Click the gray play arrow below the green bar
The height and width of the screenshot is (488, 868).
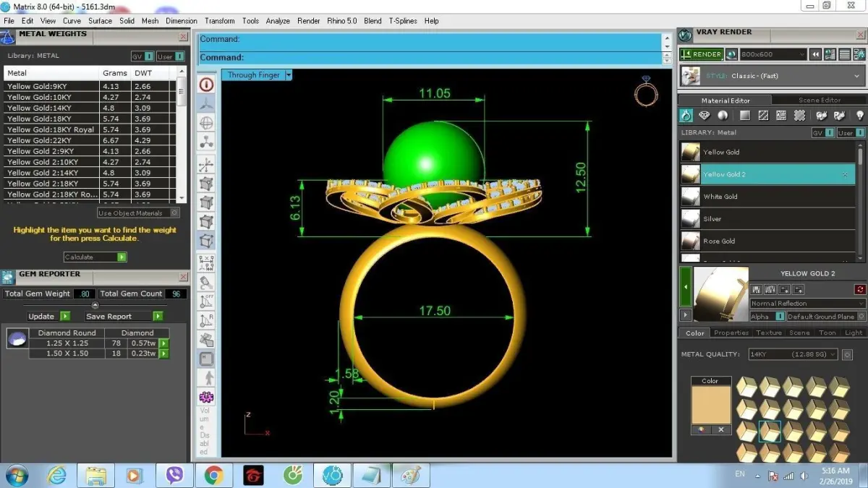pyautogui.click(x=686, y=315)
